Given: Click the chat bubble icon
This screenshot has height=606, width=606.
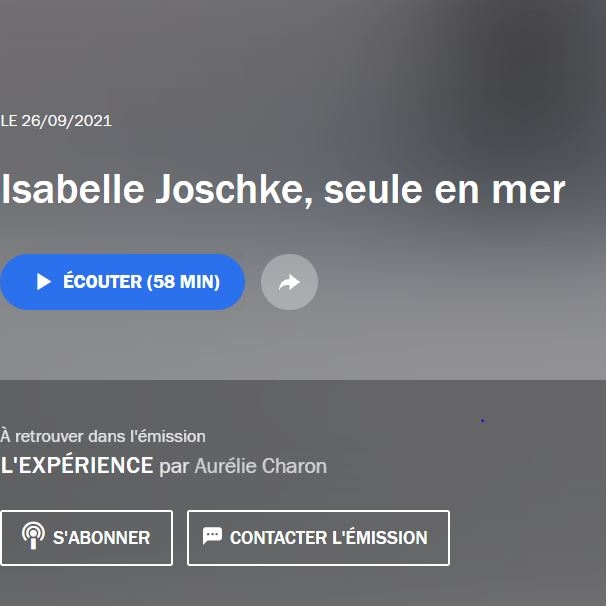Looking at the screenshot, I should click(x=212, y=536).
